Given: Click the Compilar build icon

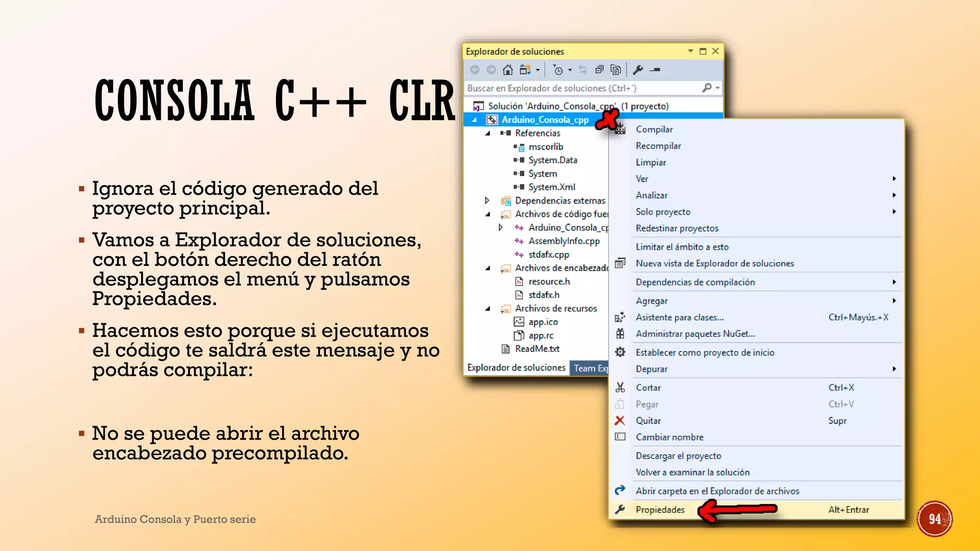Looking at the screenshot, I should pyautogui.click(x=621, y=129).
